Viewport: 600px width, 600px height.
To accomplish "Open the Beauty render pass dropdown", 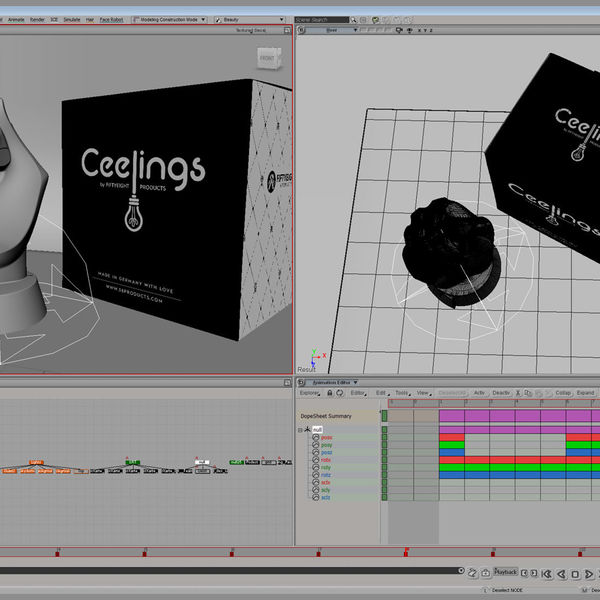I will 242,19.
